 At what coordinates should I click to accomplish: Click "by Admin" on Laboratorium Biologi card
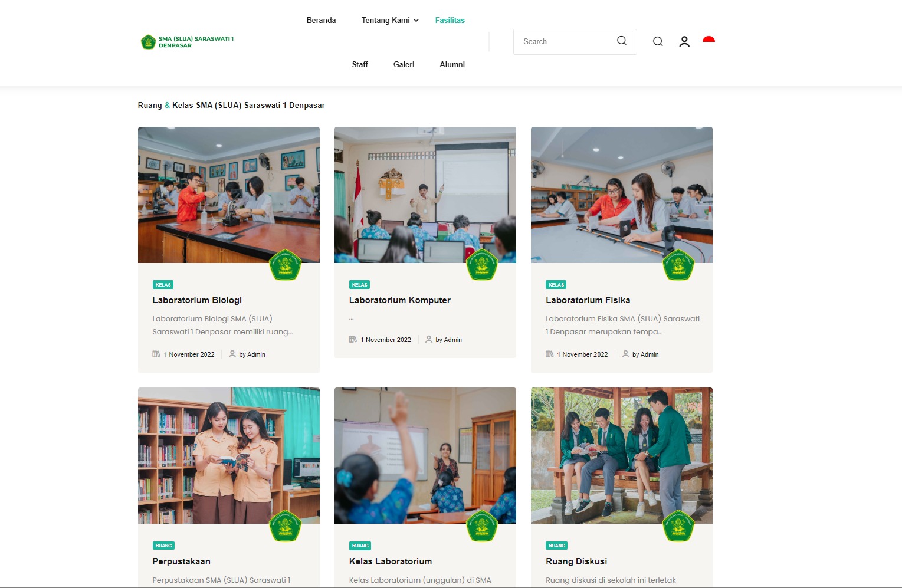[252, 354]
